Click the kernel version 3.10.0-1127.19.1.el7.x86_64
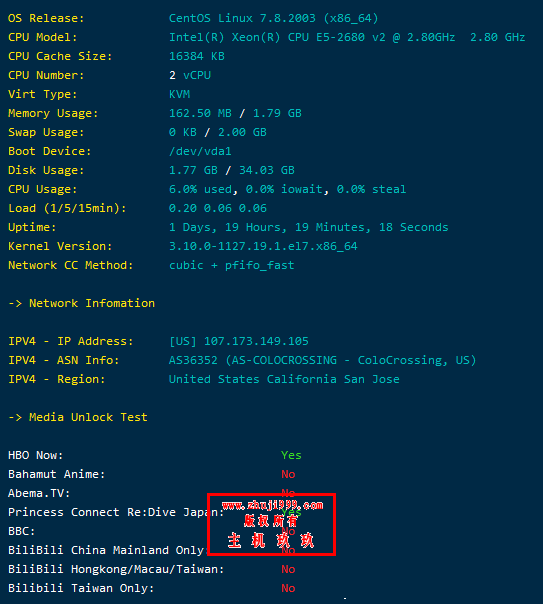This screenshot has height=604, width=543. [263, 246]
